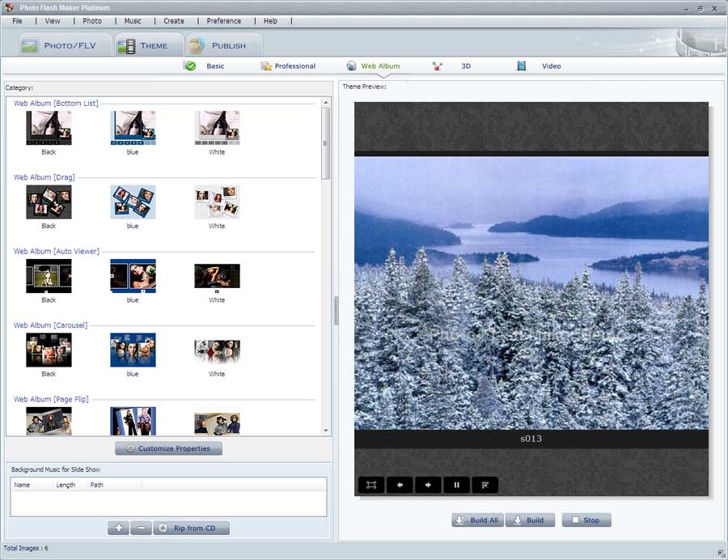This screenshot has width=728, height=560.
Task: Click the next slide arrow in preview
Action: [428, 484]
